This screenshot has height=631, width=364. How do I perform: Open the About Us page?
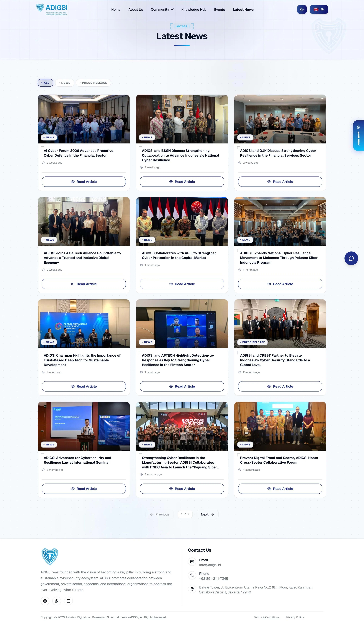[x=135, y=10]
